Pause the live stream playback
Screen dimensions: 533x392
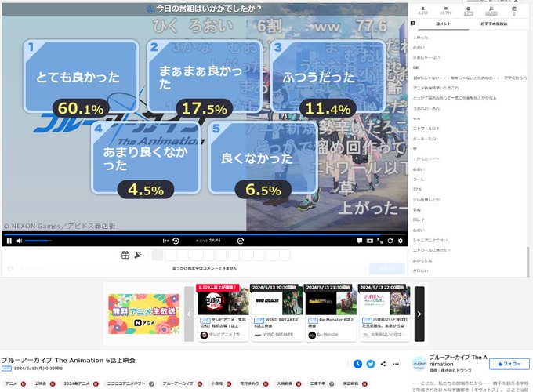click(x=9, y=241)
